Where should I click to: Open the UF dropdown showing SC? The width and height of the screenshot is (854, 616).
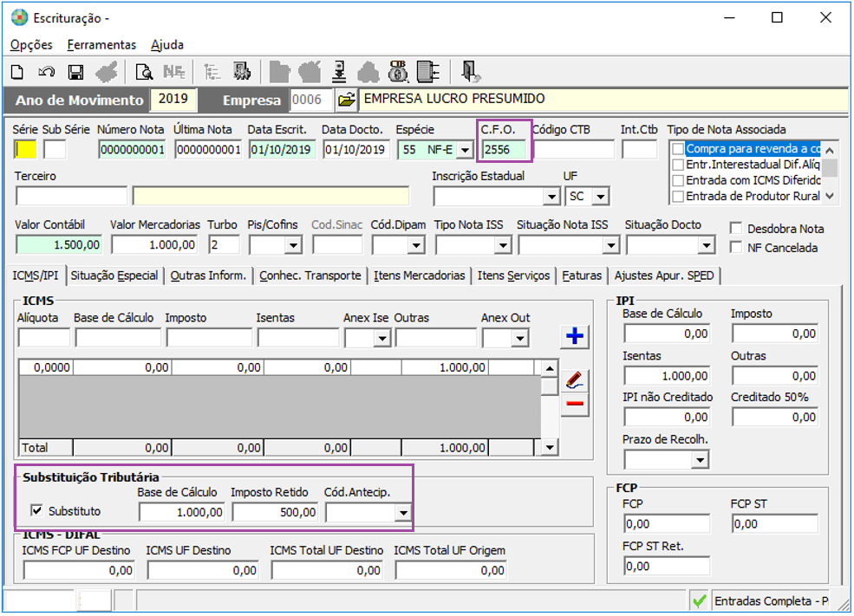(x=600, y=197)
